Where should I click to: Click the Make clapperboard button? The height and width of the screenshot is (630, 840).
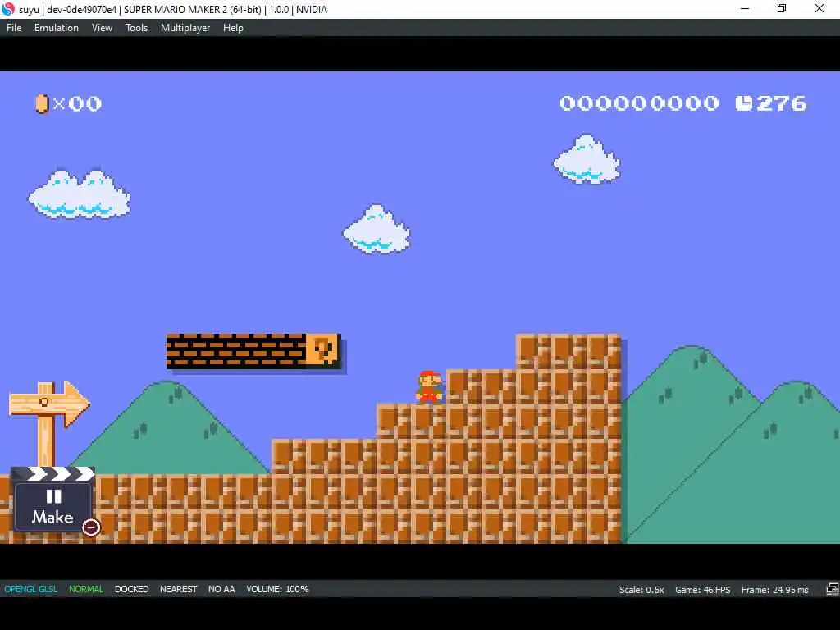pos(52,500)
